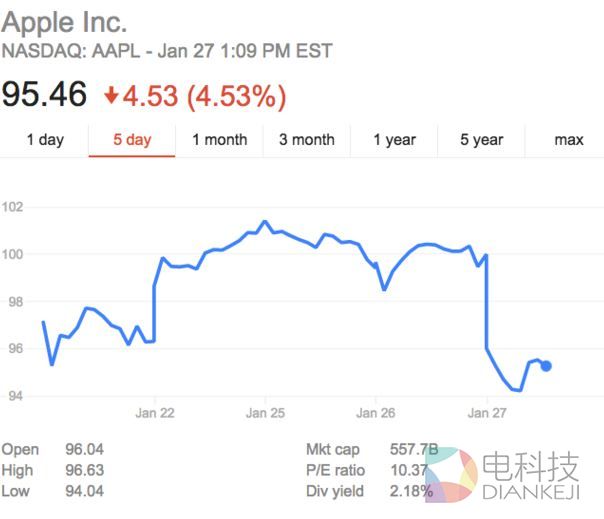Switch to the 1 year tab
The height and width of the screenshot is (519, 604).
coord(394,140)
